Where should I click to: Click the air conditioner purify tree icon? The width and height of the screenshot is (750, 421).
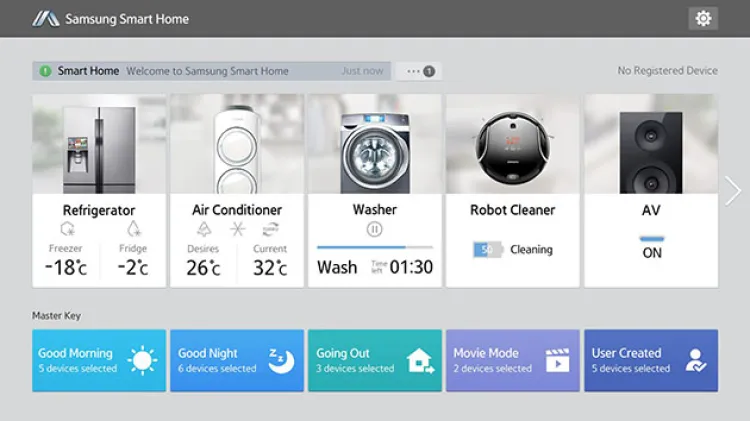pyautogui.click(x=205, y=229)
